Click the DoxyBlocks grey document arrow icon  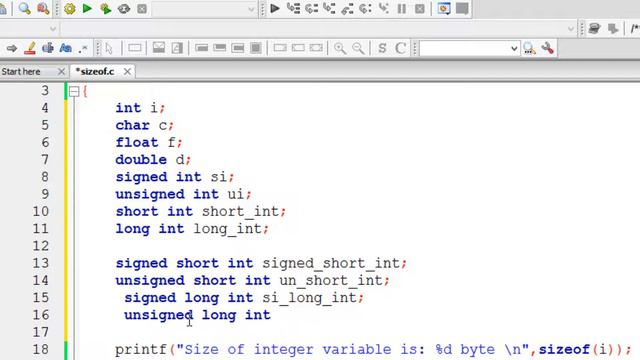[613, 29]
